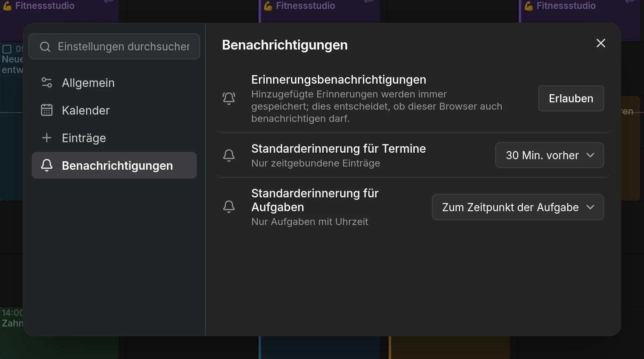Click the Benachrichtigungen panel title heading
This screenshot has height=359, width=644.
(x=285, y=45)
